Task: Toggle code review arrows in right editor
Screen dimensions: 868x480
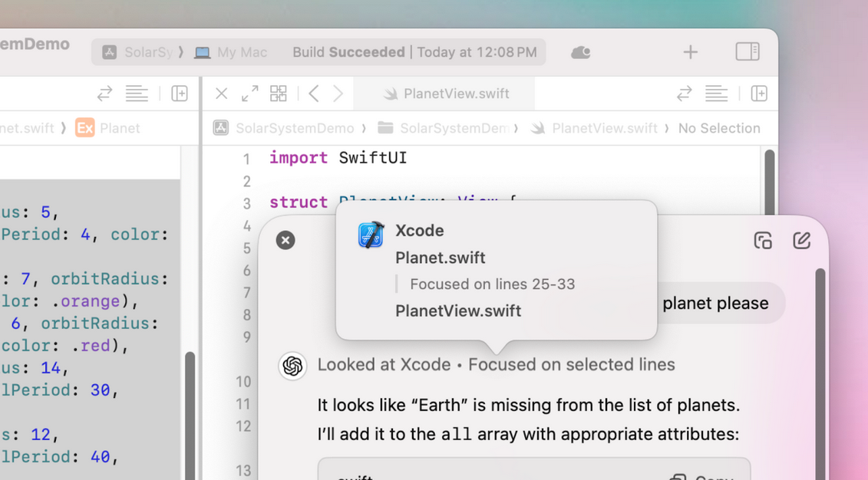Action: (684, 94)
